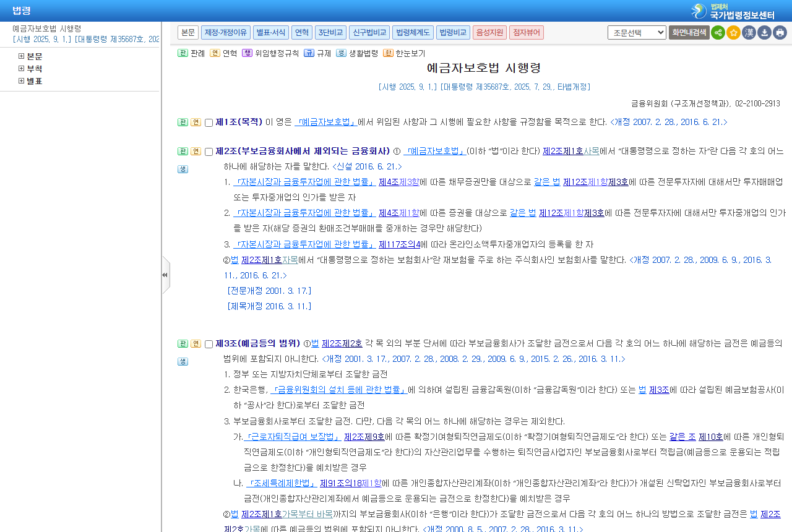This screenshot has width=792, height=532.
Task: Click the printer icon
Action: point(780,32)
